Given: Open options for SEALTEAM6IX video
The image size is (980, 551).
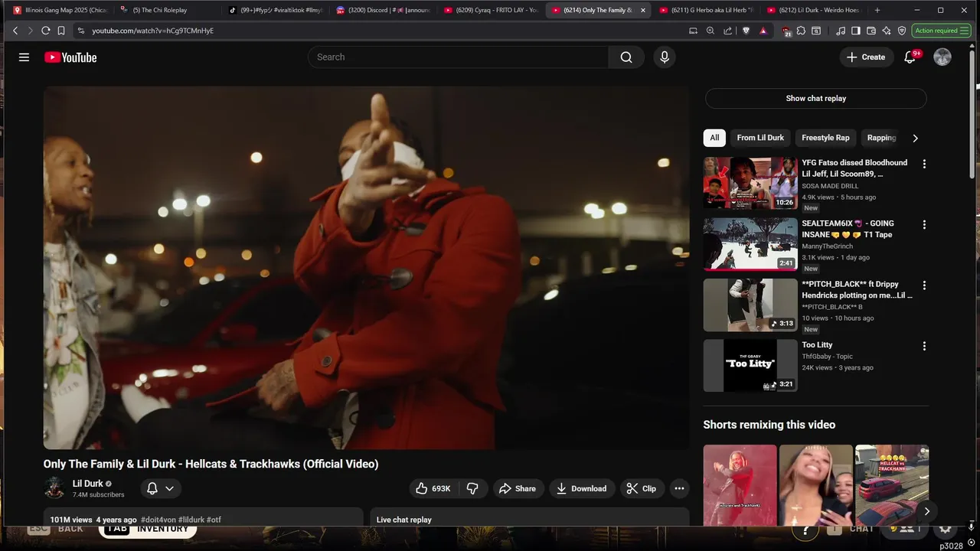Looking at the screenshot, I should (x=924, y=225).
